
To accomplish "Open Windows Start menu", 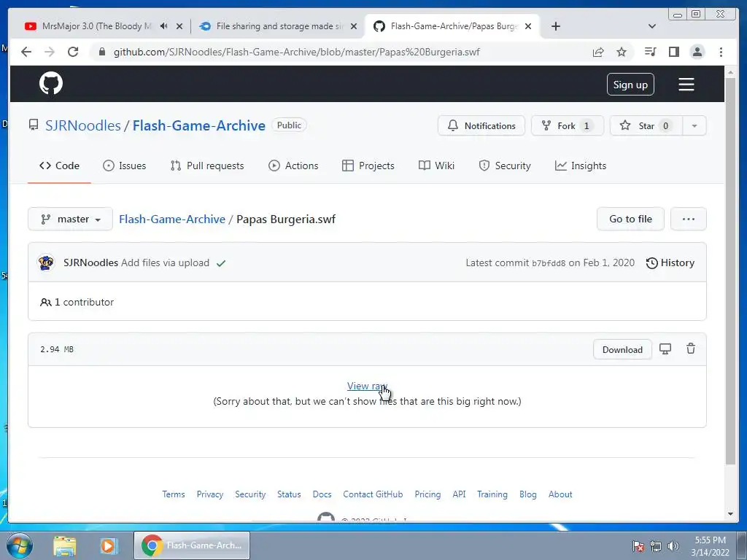I will coord(19,545).
